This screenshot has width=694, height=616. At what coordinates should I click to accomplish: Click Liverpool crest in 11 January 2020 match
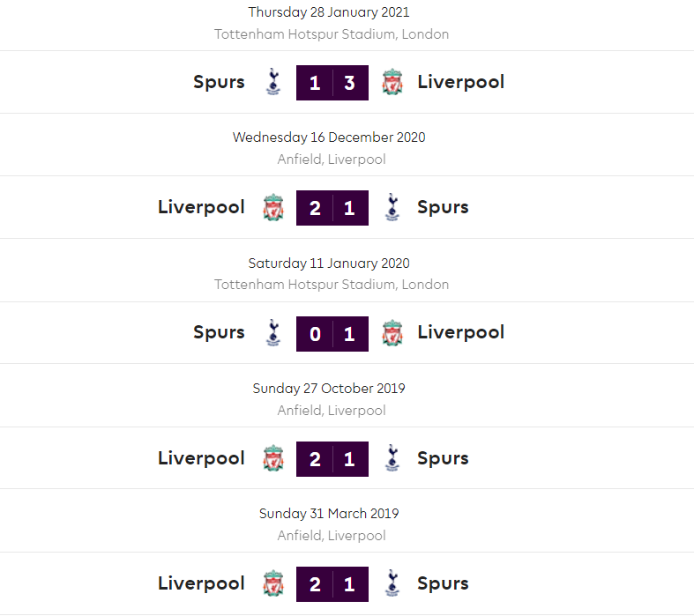392,333
